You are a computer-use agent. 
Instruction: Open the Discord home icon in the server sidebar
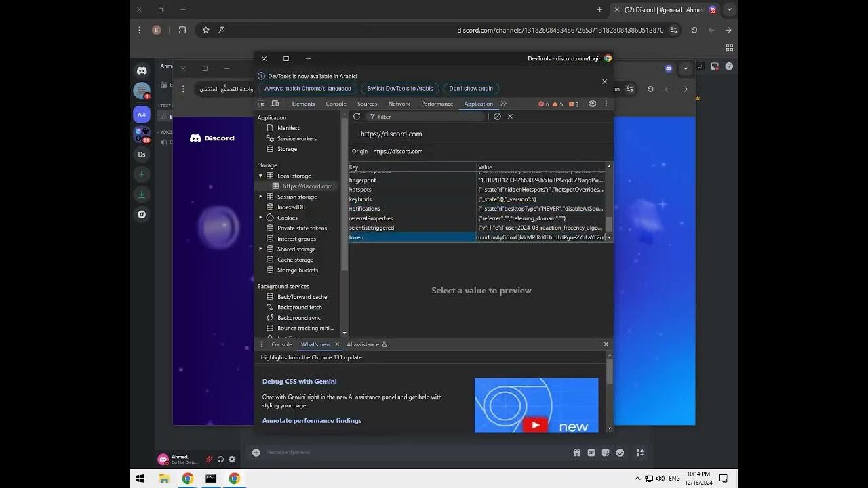point(142,70)
